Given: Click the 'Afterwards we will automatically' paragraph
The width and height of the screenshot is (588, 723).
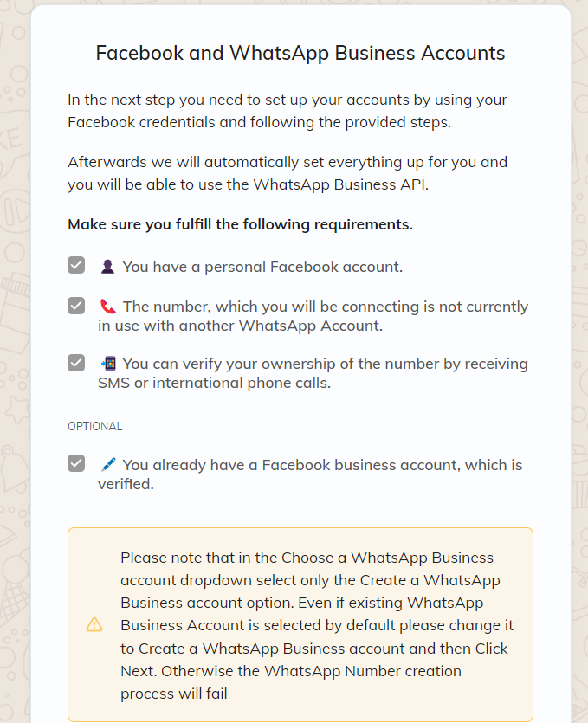Looking at the screenshot, I should 288,173.
